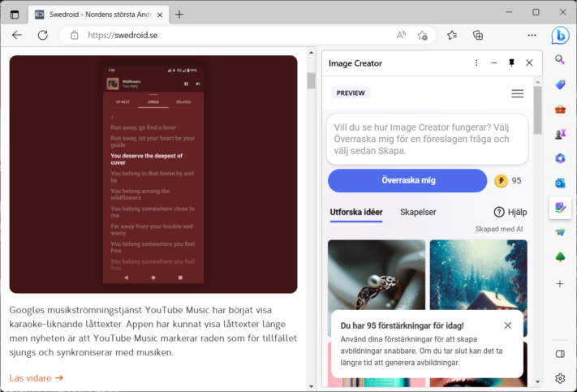
Task: Open Image Creator more options menu
Action: tap(476, 63)
